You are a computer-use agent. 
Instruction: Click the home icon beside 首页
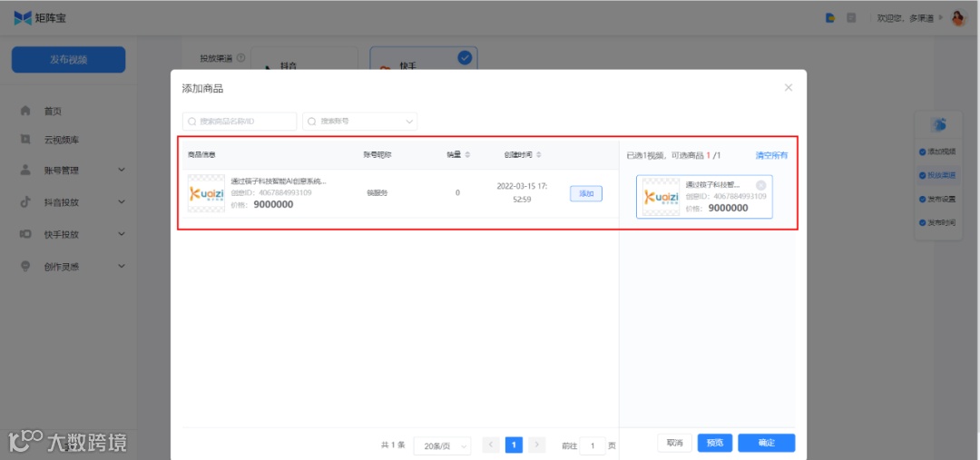[25, 111]
